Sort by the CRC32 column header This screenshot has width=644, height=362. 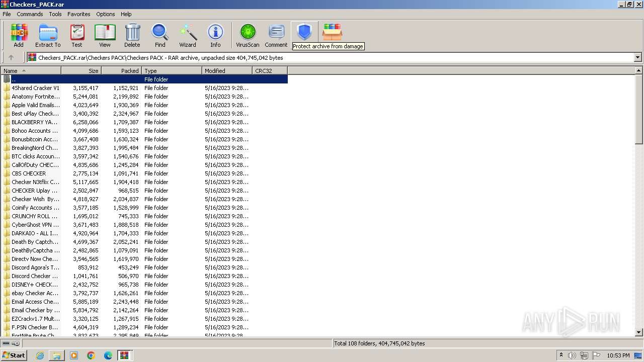[270, 71]
